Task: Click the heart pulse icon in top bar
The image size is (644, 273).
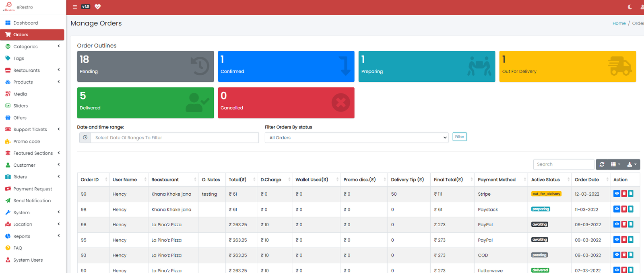Action: pyautogui.click(x=97, y=7)
